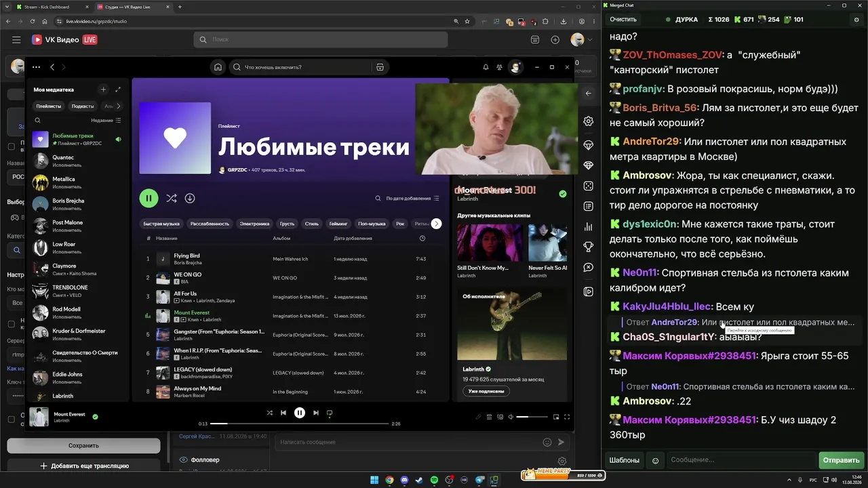
Task: Mute Spotify volume speaker icon
Action: (511, 417)
